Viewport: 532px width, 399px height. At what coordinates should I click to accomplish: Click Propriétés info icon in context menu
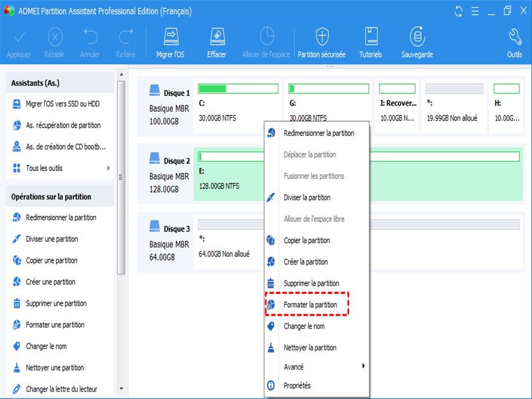coord(271,386)
